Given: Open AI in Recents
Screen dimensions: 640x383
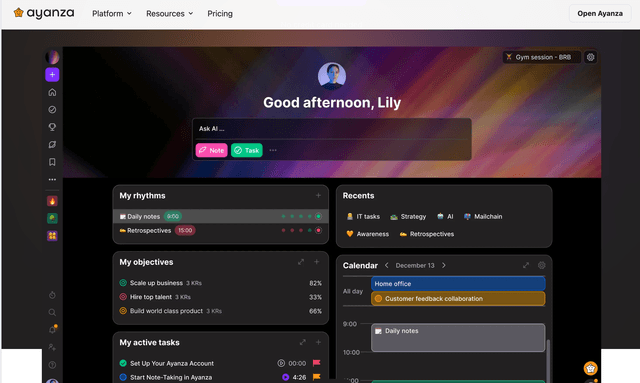Looking at the screenshot, I should tap(445, 216).
